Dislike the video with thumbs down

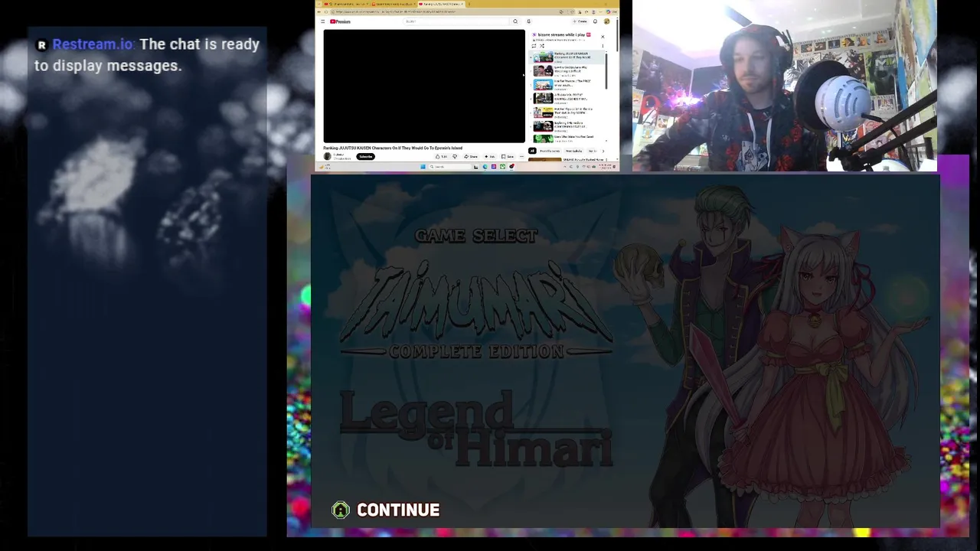[455, 156]
